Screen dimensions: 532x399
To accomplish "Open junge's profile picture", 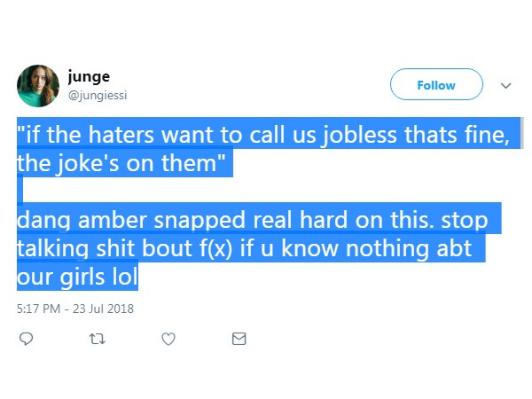I will click(x=38, y=85).
